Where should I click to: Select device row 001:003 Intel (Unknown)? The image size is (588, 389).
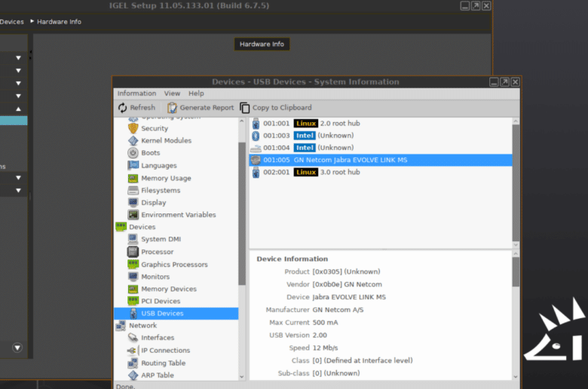(x=381, y=136)
